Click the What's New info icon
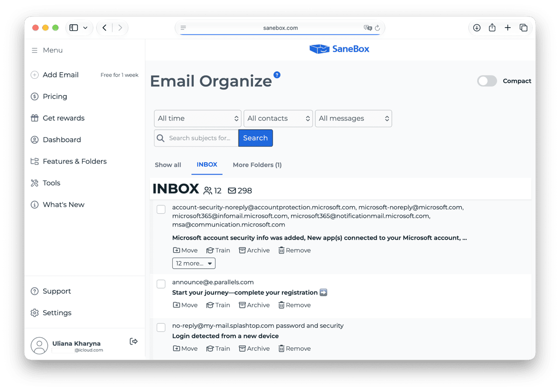Screen dimensions: 560x392 [x=35, y=205]
